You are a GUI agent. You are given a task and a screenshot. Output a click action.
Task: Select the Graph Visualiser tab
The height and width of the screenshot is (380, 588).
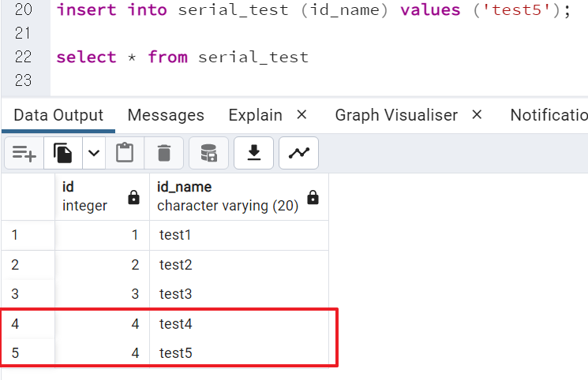(x=396, y=115)
